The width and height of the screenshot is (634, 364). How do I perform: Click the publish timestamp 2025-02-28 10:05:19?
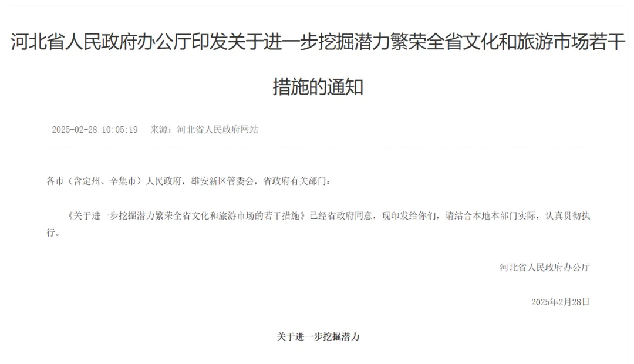[x=95, y=129]
